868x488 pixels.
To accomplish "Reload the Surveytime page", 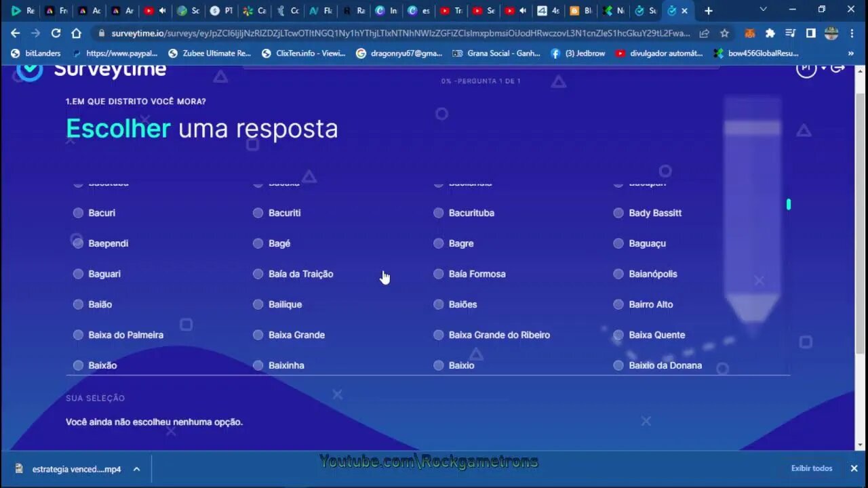I will (56, 33).
